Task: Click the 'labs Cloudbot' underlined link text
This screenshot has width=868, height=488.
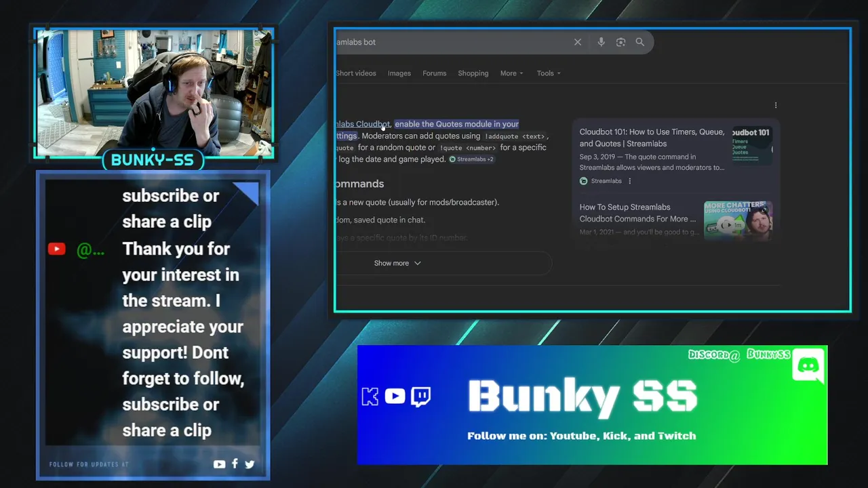Action: point(363,124)
